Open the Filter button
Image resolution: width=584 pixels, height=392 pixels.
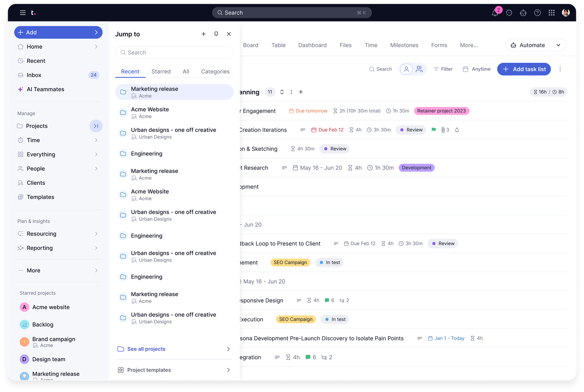click(443, 69)
